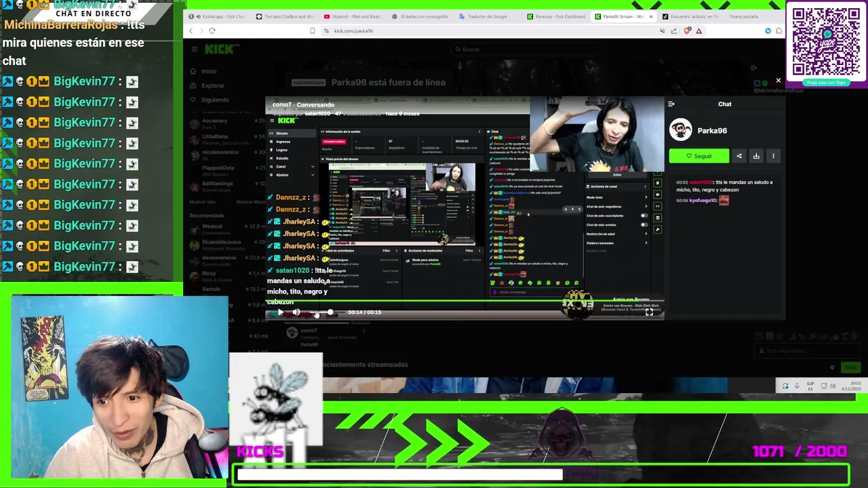The image size is (868, 488).
Task: Click the satan1020 username in clip chat
Action: click(x=701, y=182)
